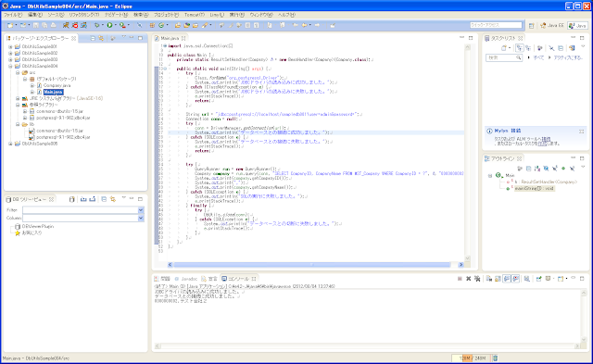Toggle Show Console on standard output change

[507, 279]
